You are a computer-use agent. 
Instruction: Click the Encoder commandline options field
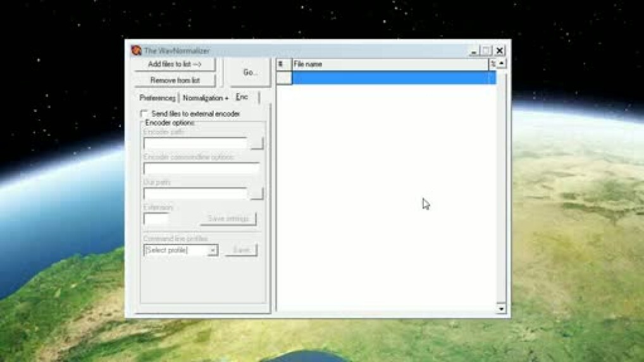201,169
